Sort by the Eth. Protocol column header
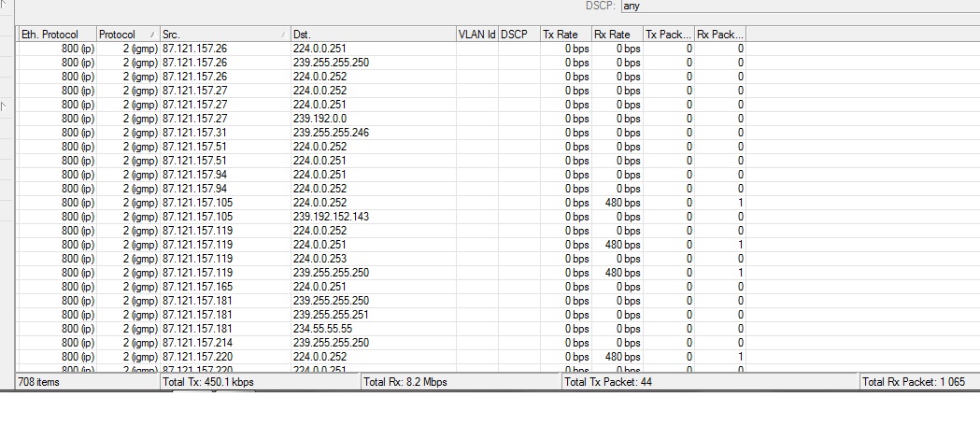 tap(56, 35)
